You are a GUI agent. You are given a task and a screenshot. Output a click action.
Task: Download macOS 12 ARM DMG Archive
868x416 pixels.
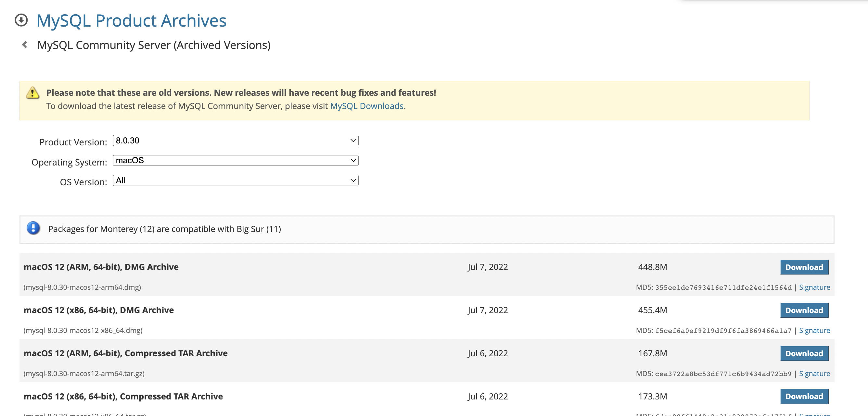[804, 267]
